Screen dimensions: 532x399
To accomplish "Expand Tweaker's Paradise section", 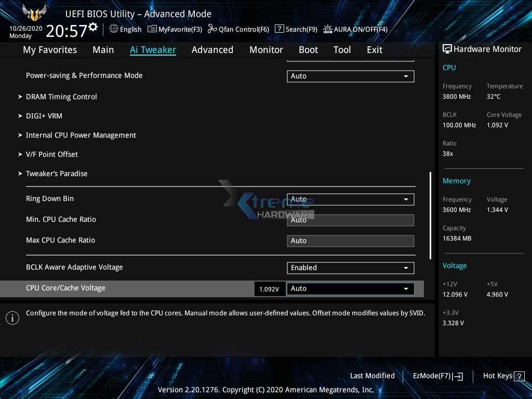I will click(x=57, y=174).
